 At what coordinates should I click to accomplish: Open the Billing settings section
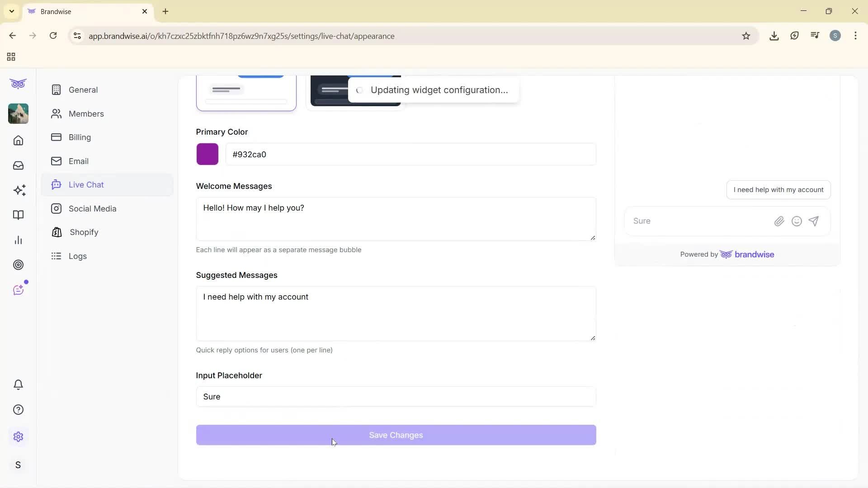[80, 137]
